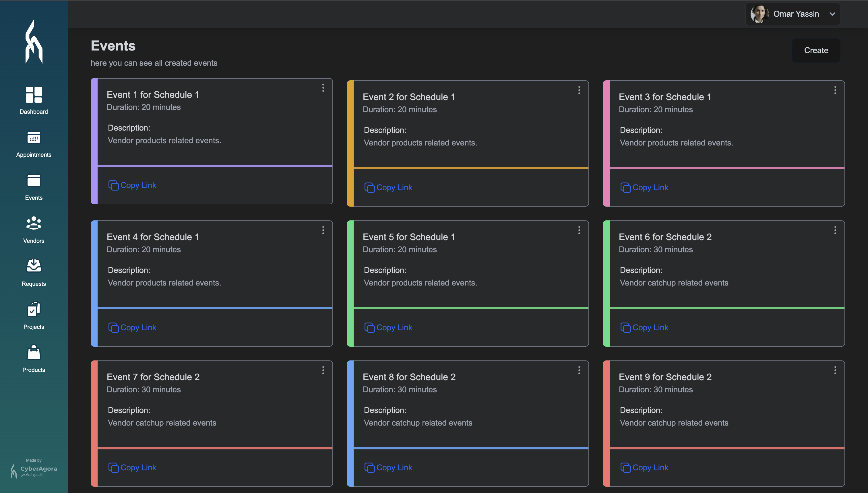Click title 'Event 2 for Schedule 1'
868x493 pixels.
point(409,97)
